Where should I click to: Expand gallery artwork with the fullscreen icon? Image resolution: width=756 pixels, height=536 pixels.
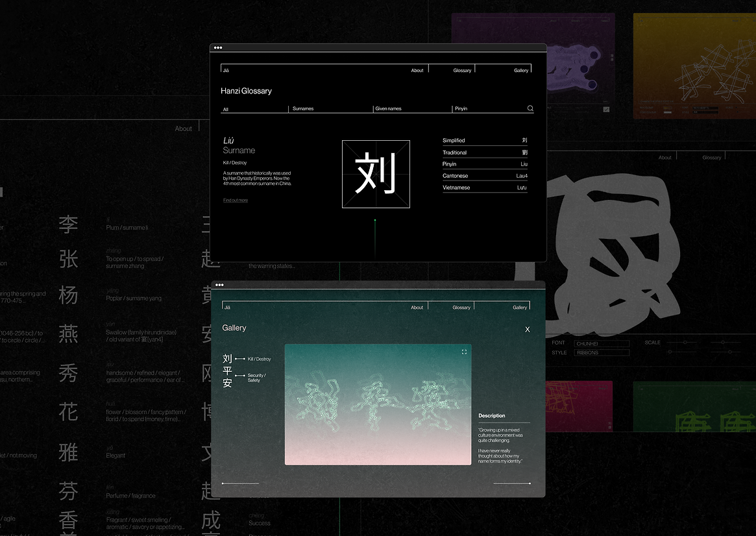tap(464, 352)
